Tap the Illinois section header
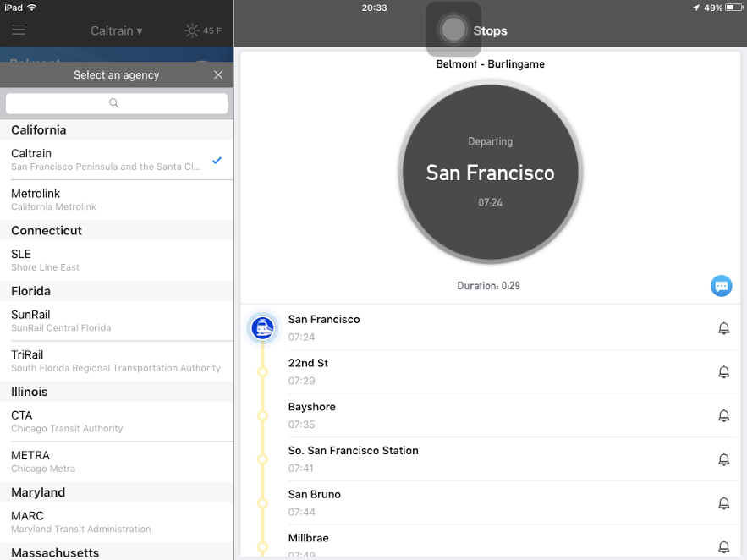This screenshot has height=560, width=747. [x=117, y=392]
